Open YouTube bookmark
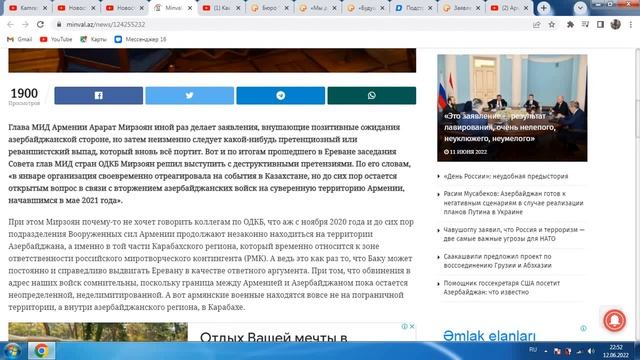Viewport: 640px width, 360px height. (x=56, y=39)
